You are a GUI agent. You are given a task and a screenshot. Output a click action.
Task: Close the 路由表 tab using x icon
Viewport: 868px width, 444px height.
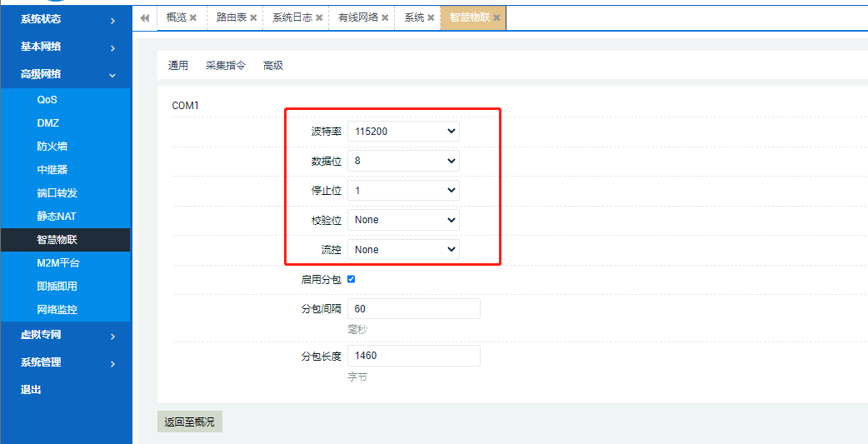pos(254,17)
